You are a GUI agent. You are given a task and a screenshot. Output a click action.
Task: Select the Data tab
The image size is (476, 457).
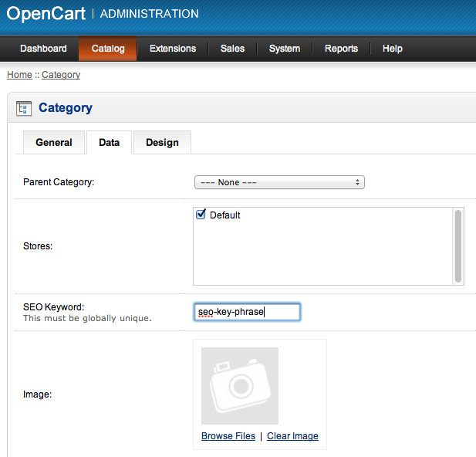(x=109, y=143)
